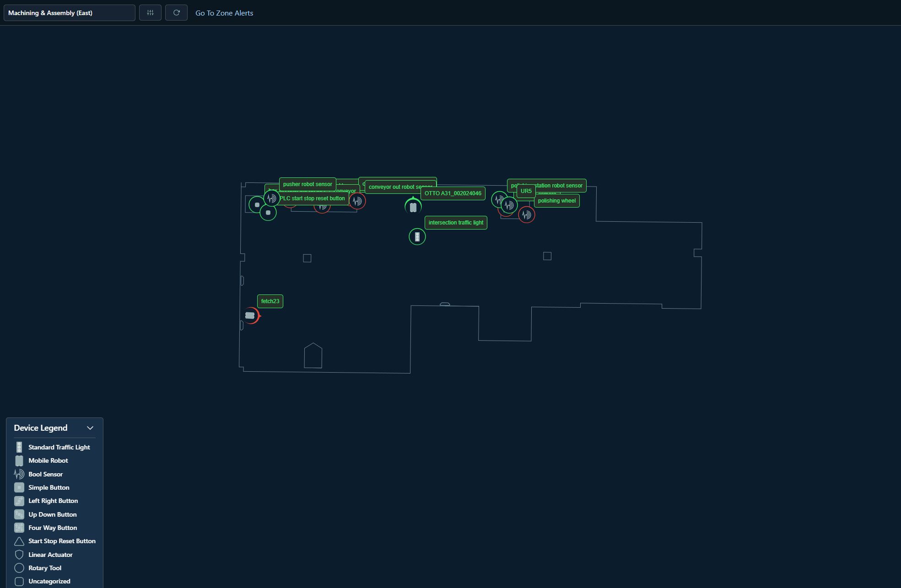Screen dimensions: 901x588
Task: Go to Zone Alerts
Action: pyautogui.click(x=224, y=13)
